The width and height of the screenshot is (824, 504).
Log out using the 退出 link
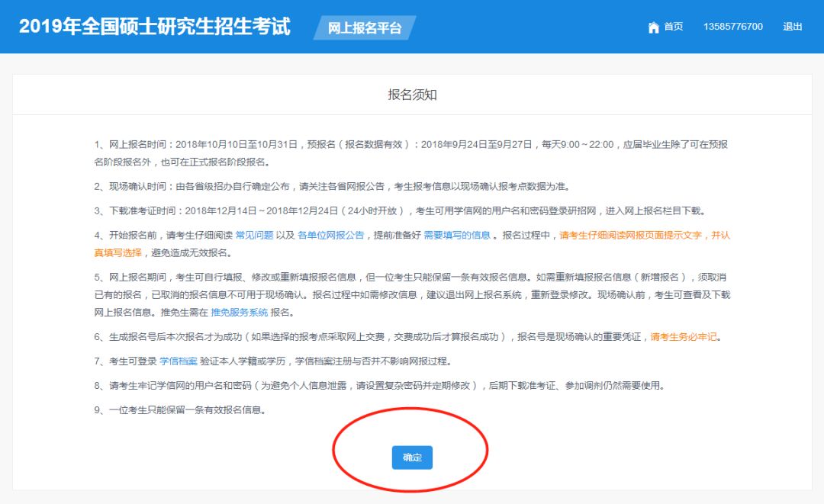pos(793,27)
